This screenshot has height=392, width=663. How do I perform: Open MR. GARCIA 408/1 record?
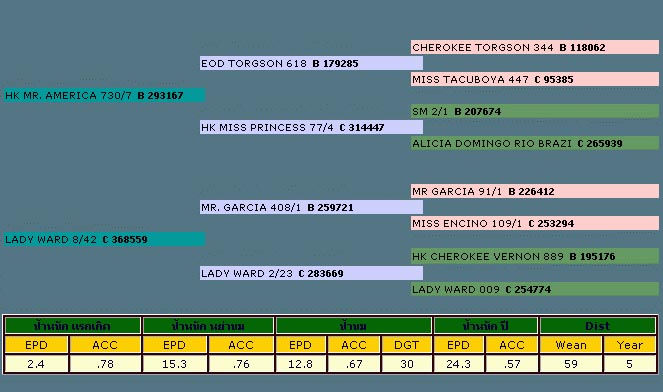click(311, 207)
